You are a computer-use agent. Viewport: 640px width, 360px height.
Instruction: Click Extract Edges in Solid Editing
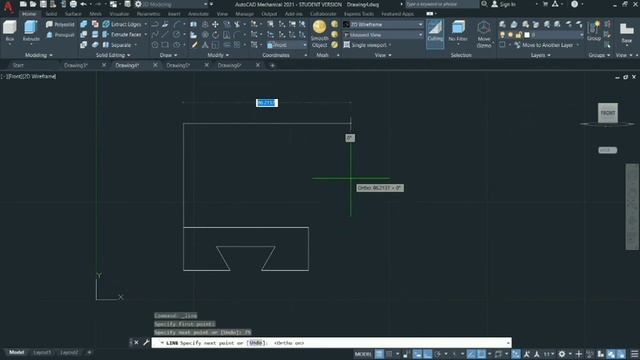click(122, 24)
